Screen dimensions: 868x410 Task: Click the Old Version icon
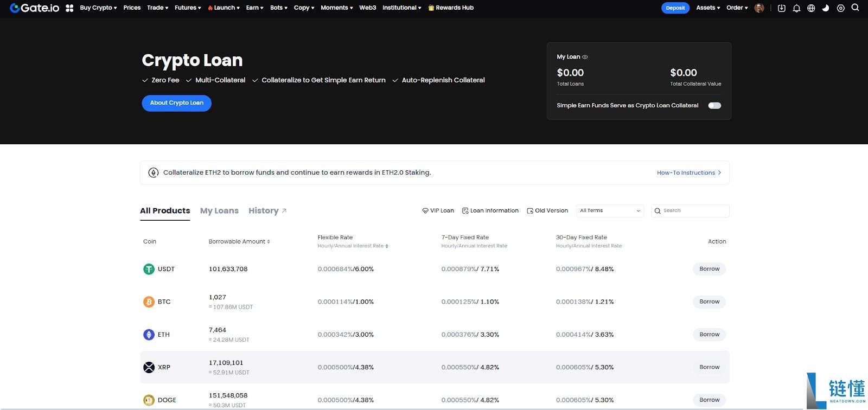[530, 210]
